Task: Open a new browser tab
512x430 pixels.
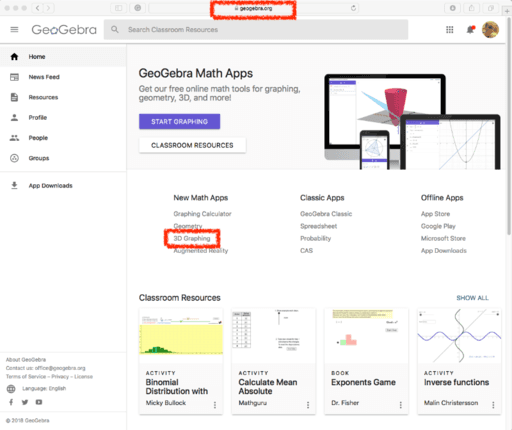Action: (507, 11)
